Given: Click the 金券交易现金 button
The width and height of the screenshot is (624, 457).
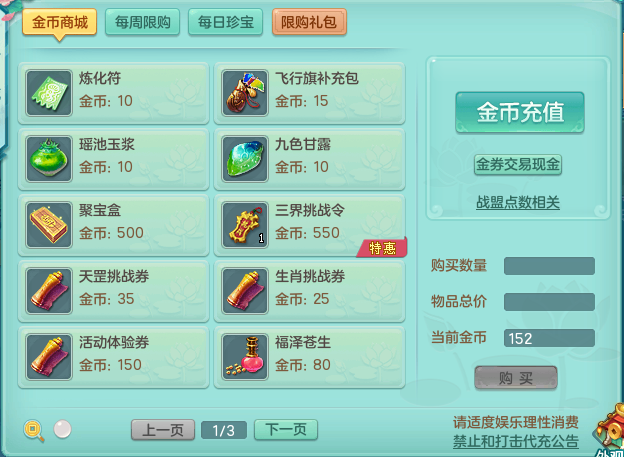Looking at the screenshot, I should 518,165.
